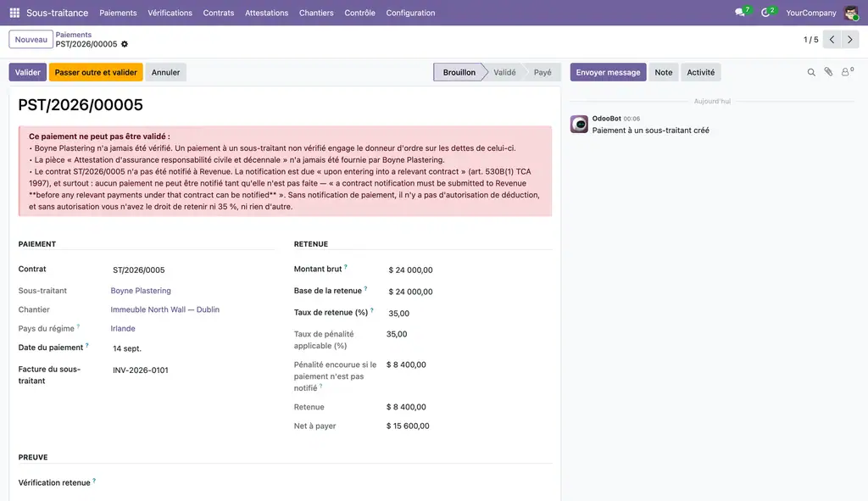The width and height of the screenshot is (868, 501).
Task: Go to the previous record arrow
Action: pyautogui.click(x=832, y=39)
